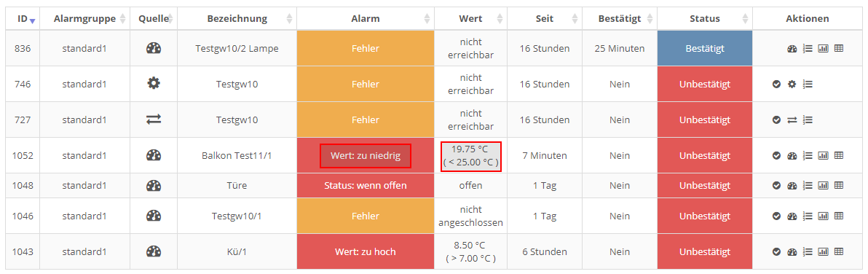Sort by Alarmgruppe column header
The height and width of the screenshot is (274, 868).
tap(84, 19)
